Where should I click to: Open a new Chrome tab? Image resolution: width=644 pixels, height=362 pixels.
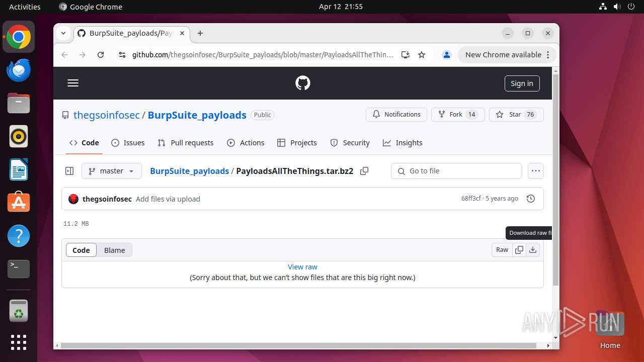[200, 33]
